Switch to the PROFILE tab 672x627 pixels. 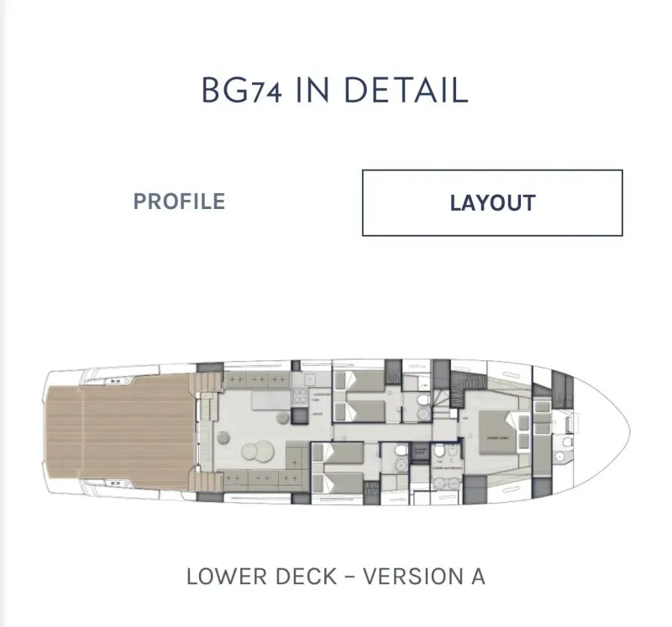[x=179, y=201]
